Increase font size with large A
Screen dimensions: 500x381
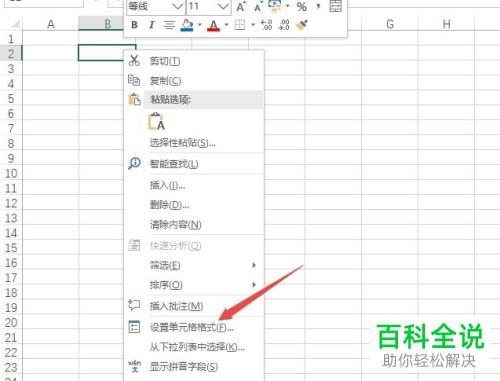tap(241, 6)
